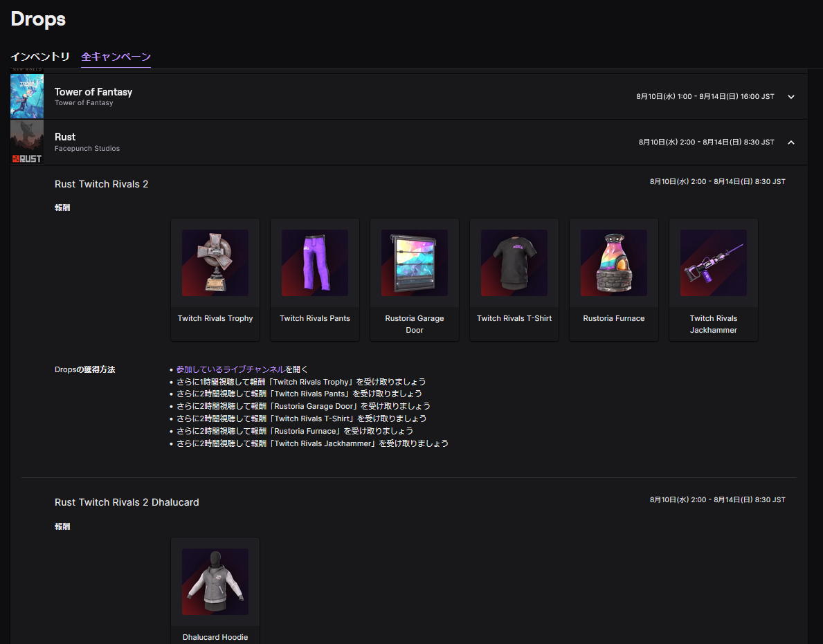Click the Rust Twitch Rivals 2 heading
Viewport: 823px width, 644px height.
(101, 184)
